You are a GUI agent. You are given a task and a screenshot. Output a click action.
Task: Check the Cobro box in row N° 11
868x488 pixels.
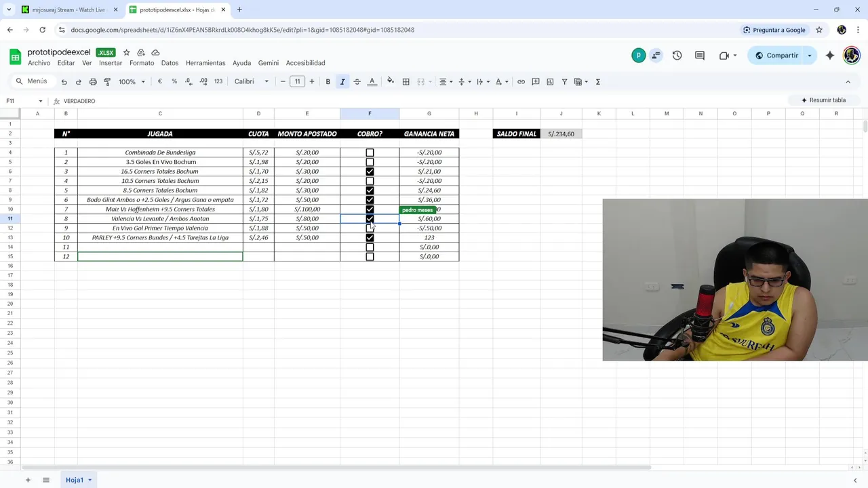click(370, 247)
